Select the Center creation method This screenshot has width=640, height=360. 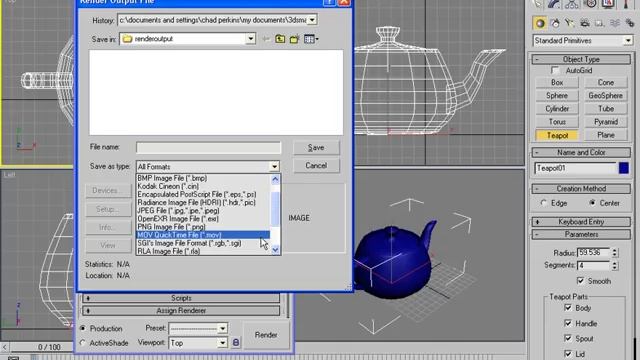(x=592, y=203)
